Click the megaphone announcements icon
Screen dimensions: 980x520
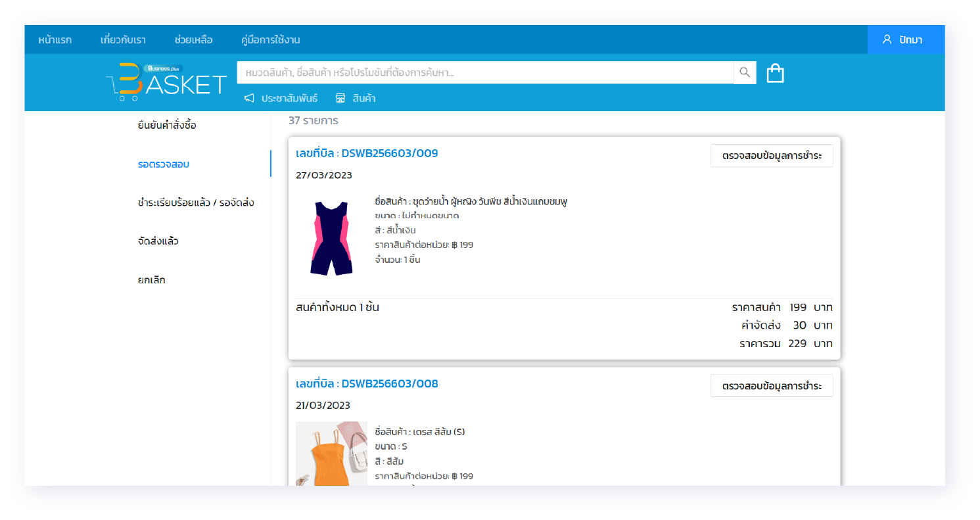pyautogui.click(x=249, y=99)
